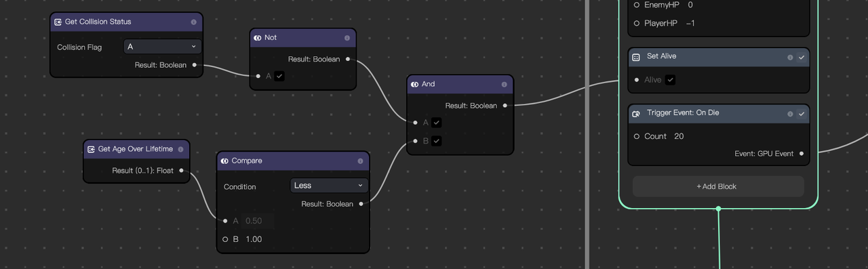
Task: Click the Result (0..1): Float output port
Action: tap(181, 171)
